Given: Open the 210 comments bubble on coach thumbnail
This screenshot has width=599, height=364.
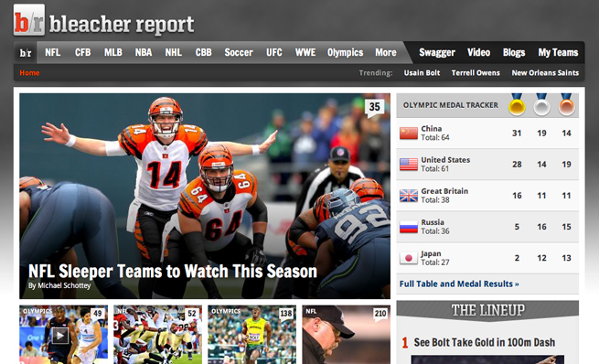Looking at the screenshot, I should coord(380,315).
